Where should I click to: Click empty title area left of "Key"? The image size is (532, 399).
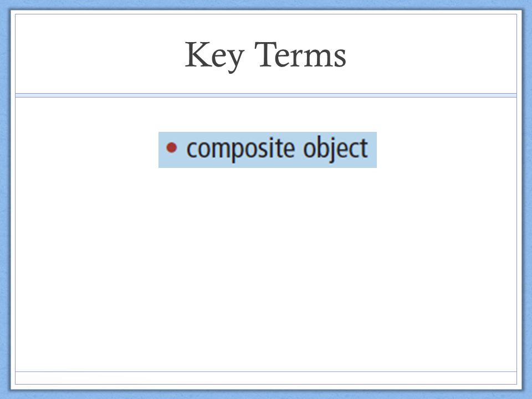pyautogui.click(x=99, y=54)
